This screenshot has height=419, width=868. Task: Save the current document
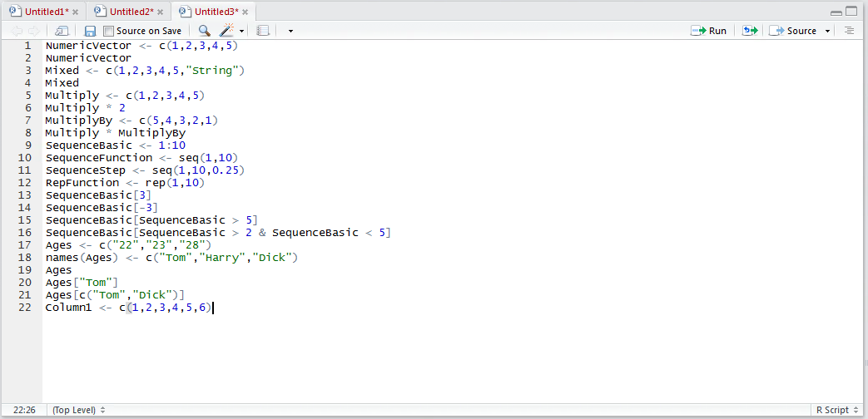point(90,31)
